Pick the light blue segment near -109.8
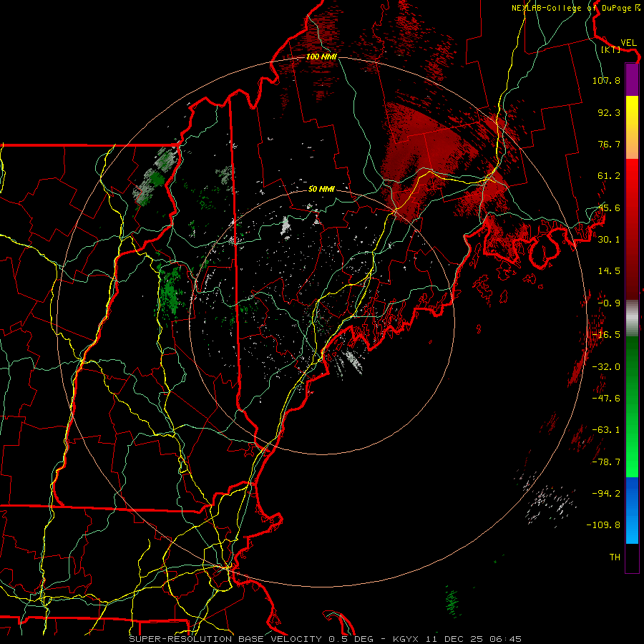Image resolution: width=644 pixels, height=644 pixels. (x=632, y=527)
